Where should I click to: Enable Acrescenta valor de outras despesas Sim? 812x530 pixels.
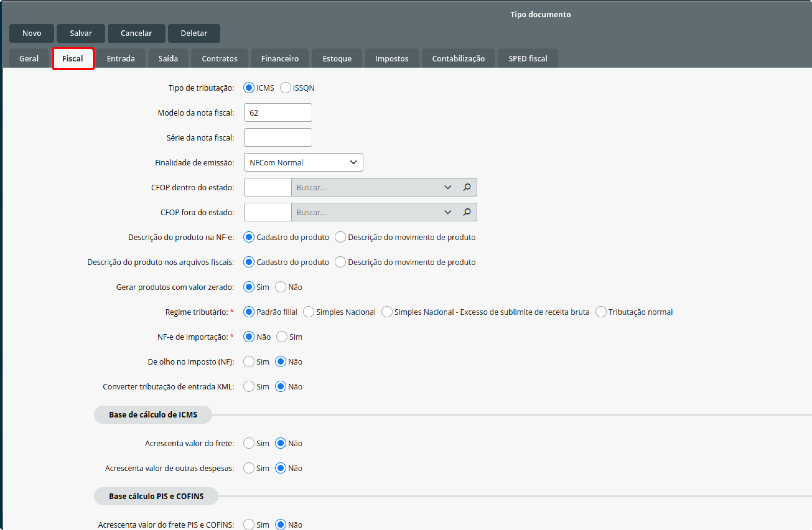pos(249,468)
